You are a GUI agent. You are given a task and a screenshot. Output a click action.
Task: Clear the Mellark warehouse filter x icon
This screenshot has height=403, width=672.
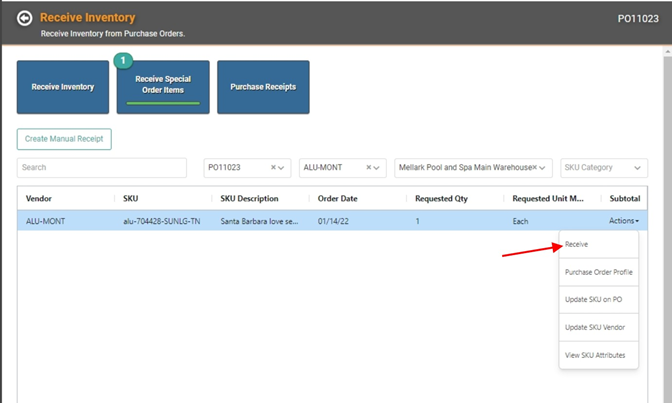[535, 168]
